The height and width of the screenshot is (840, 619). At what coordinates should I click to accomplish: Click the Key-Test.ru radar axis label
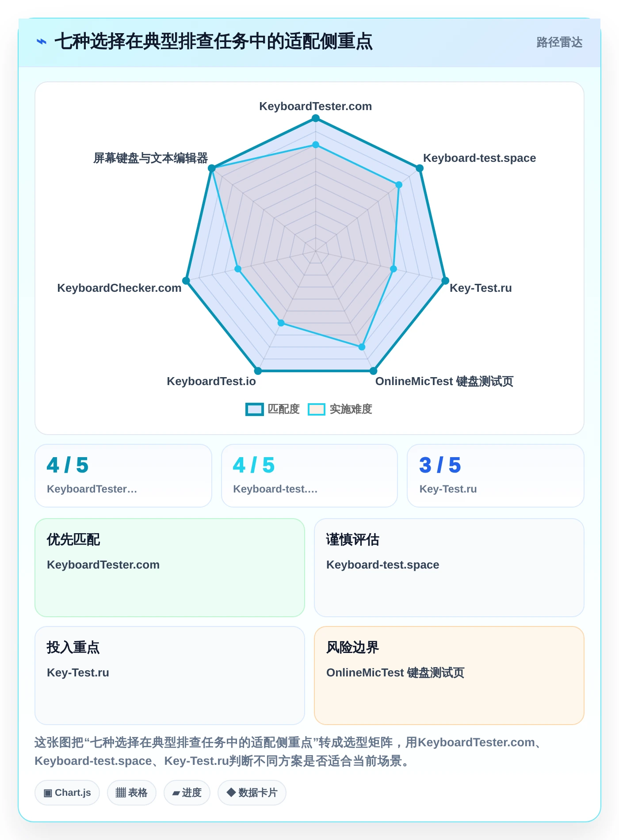(481, 288)
